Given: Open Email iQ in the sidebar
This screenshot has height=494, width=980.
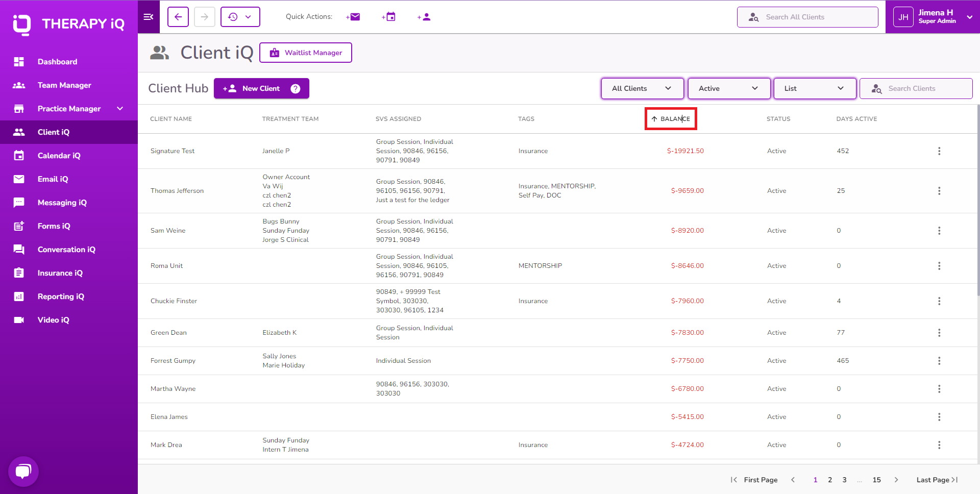Looking at the screenshot, I should click(53, 179).
